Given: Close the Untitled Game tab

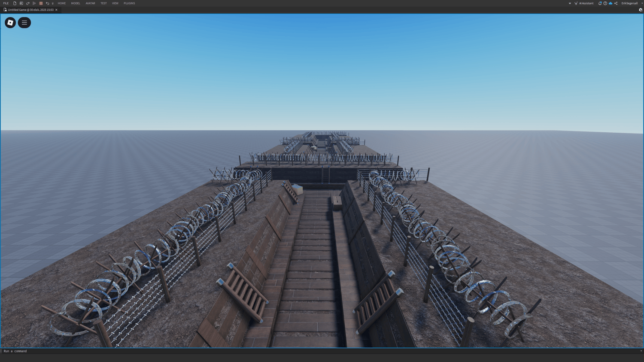Looking at the screenshot, I should tap(56, 10).
